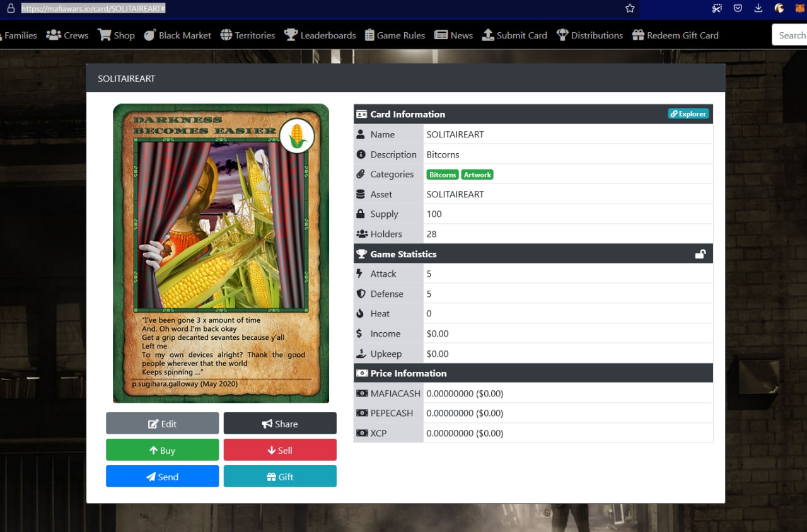
Task: Open the MetaMask fox extension
Action: click(801, 9)
